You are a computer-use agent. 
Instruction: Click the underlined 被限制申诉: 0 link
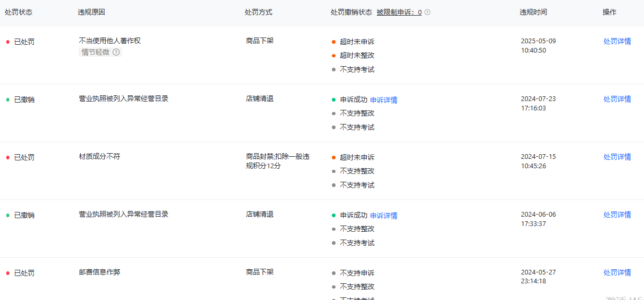399,12
